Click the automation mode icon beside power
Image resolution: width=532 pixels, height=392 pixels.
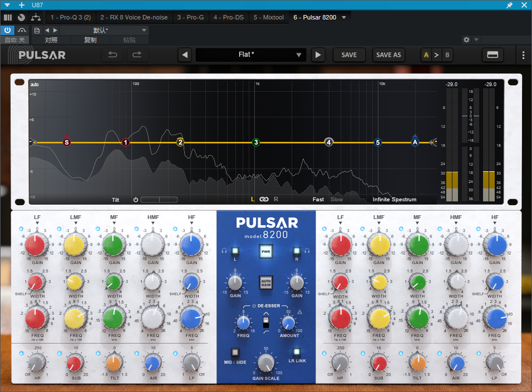click(22, 31)
